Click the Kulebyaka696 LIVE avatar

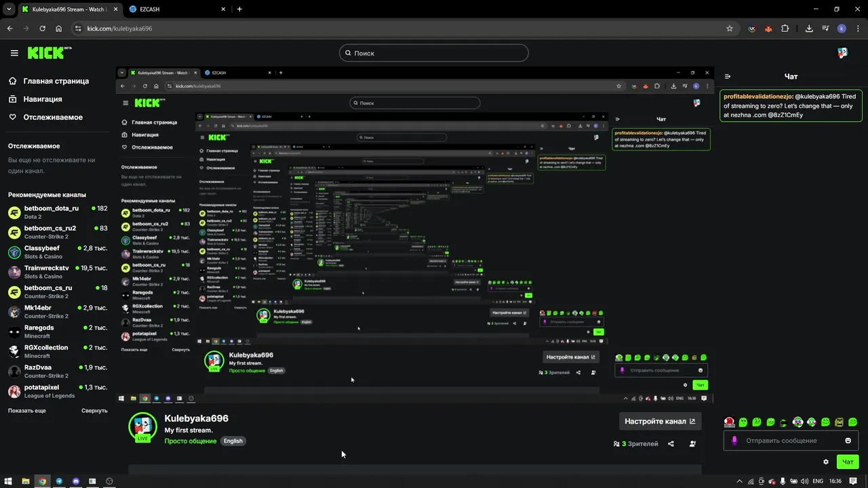[142, 427]
